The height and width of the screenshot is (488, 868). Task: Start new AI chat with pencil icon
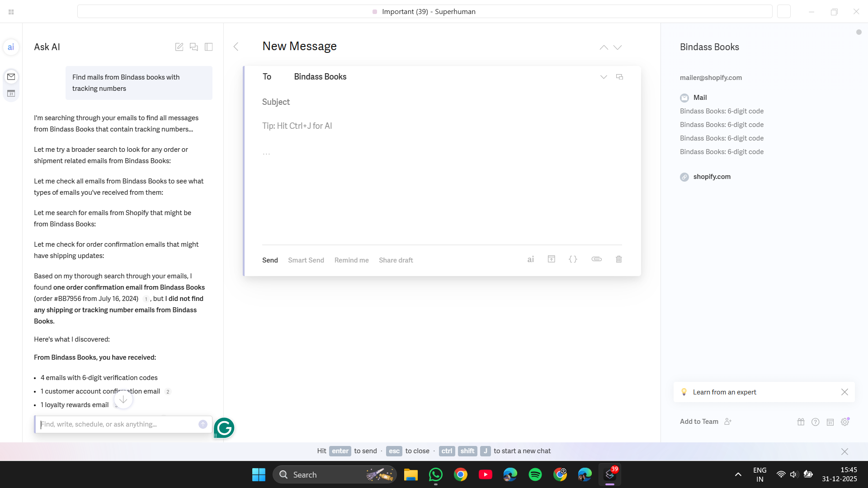[x=179, y=47]
